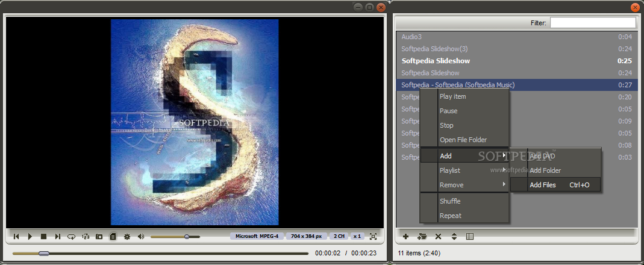The width and height of the screenshot is (644, 265).
Task: Toggle Shuffle in the context menu
Action: pos(464,201)
